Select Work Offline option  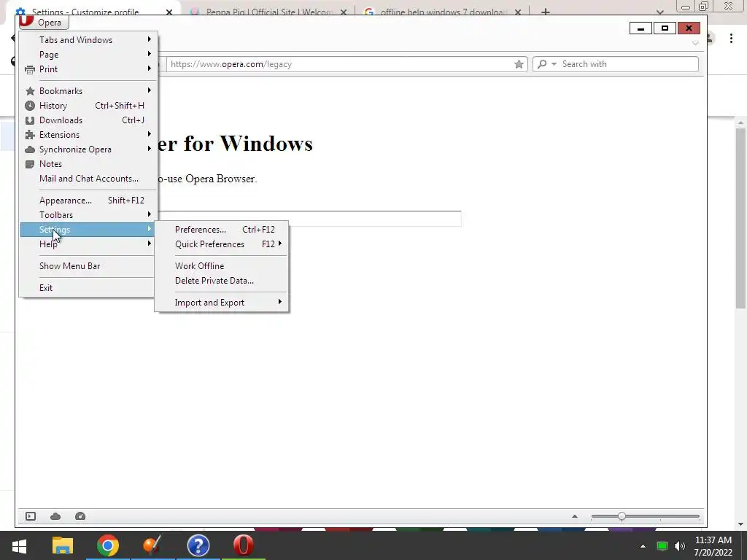pos(222,266)
